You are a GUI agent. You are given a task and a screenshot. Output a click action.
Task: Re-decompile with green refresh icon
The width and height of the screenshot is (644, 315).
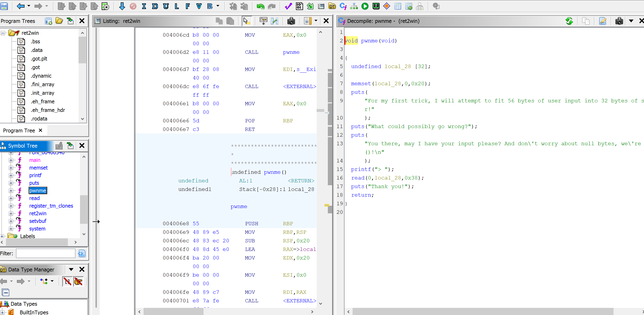click(x=569, y=21)
